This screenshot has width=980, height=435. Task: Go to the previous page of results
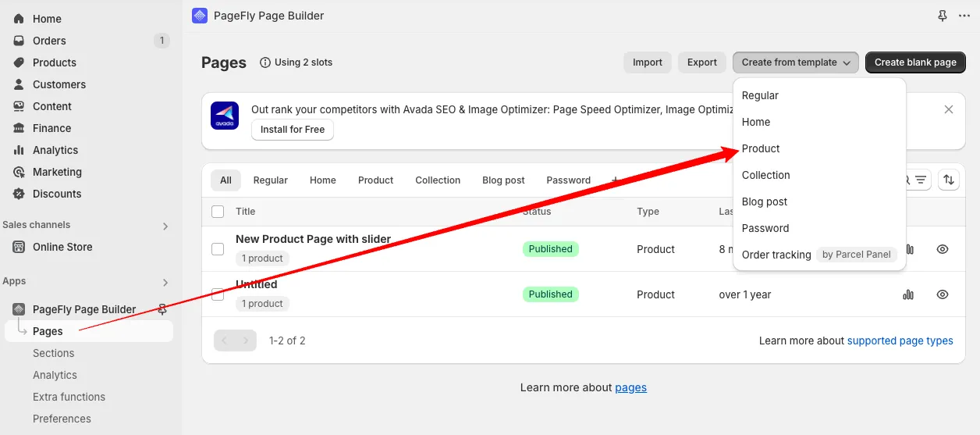click(225, 341)
